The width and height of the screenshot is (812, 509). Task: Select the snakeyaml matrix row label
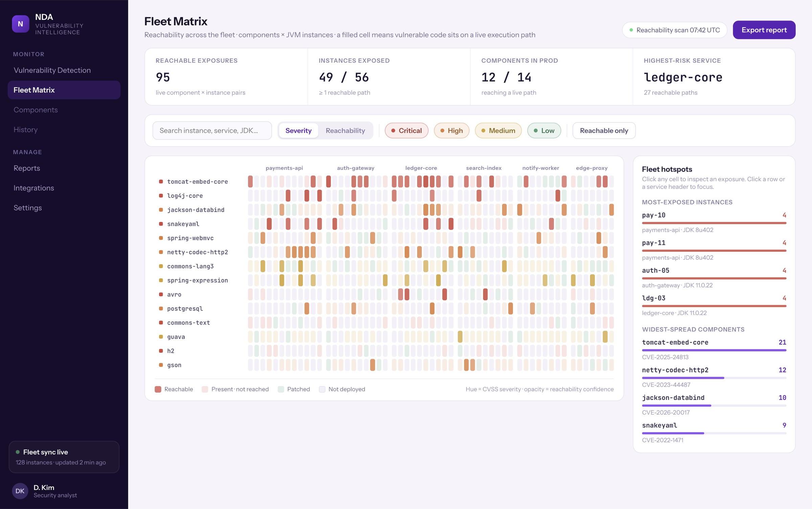click(183, 224)
